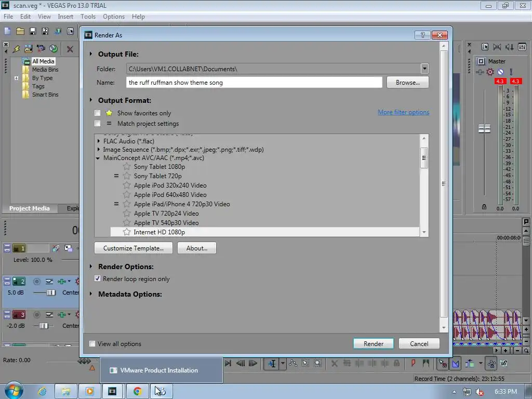Click the Next Frame transport icon
The width and height of the screenshot is (532, 399).
253,363
